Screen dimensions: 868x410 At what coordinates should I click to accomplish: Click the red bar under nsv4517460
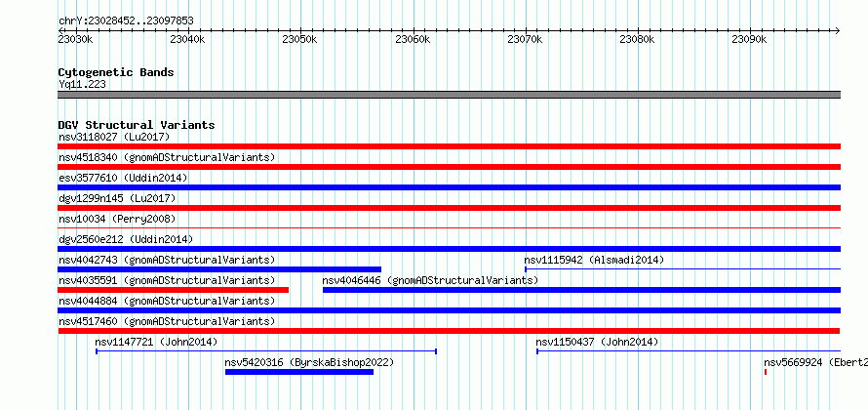pos(449,331)
